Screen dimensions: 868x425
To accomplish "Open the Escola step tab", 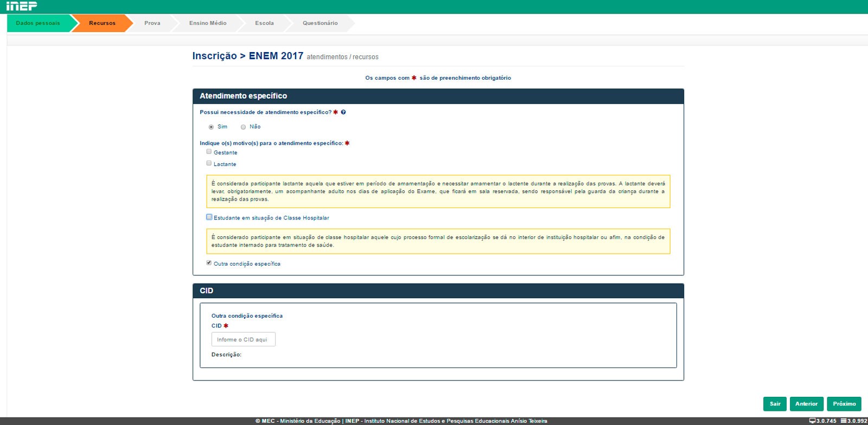I will pyautogui.click(x=264, y=23).
